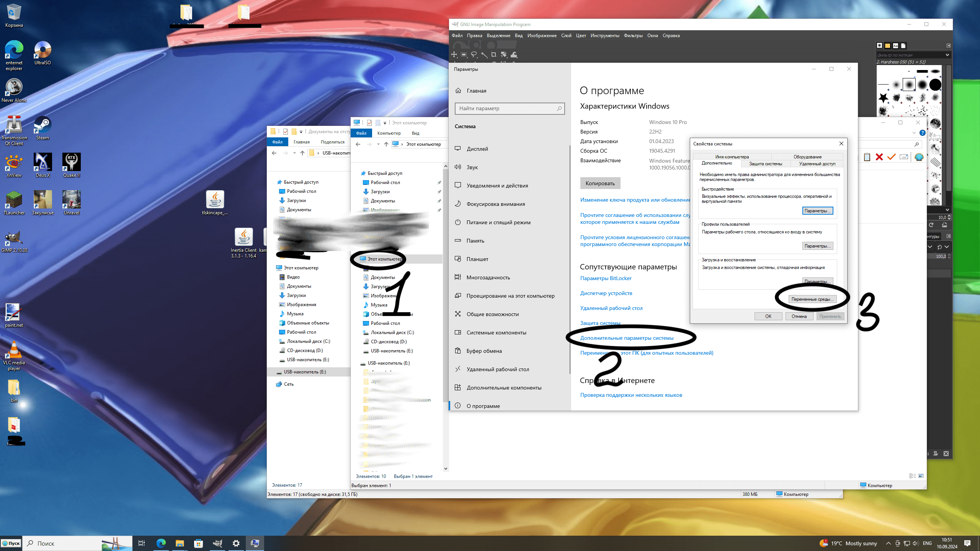Switch to GIMP Brushes dock tab icon
This screenshot has height=551, width=980.
(x=880, y=46)
